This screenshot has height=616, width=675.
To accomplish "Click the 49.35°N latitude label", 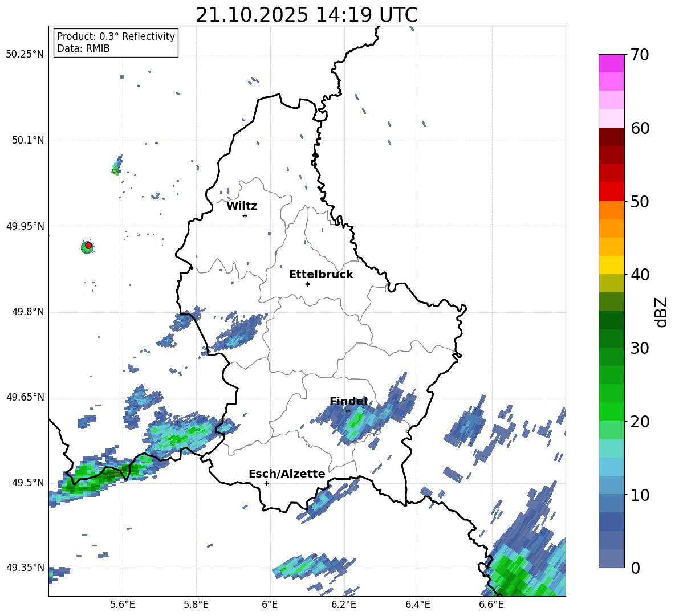I will point(25,568).
